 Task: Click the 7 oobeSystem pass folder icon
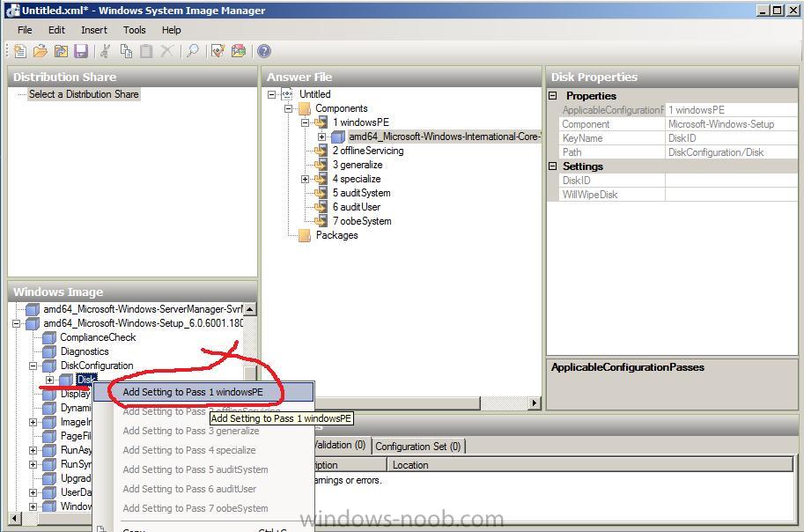pos(321,221)
